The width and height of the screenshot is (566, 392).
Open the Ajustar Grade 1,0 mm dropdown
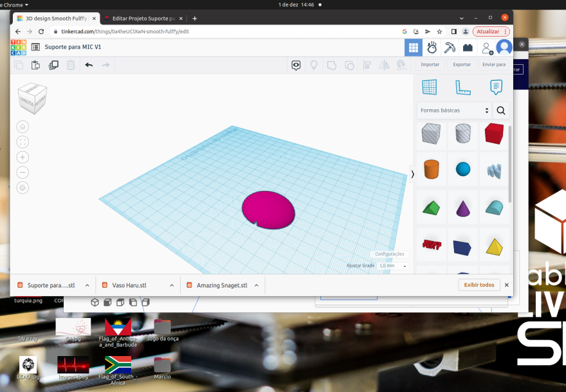click(x=393, y=266)
